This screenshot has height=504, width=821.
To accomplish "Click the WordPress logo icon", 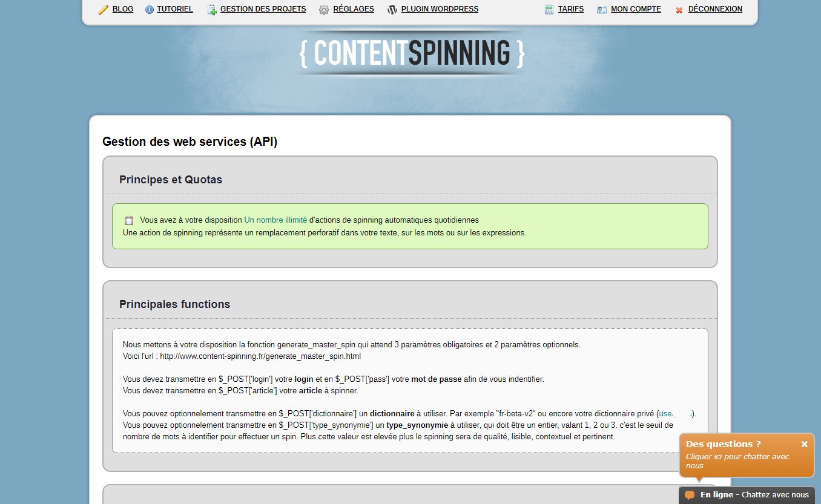I will point(392,10).
